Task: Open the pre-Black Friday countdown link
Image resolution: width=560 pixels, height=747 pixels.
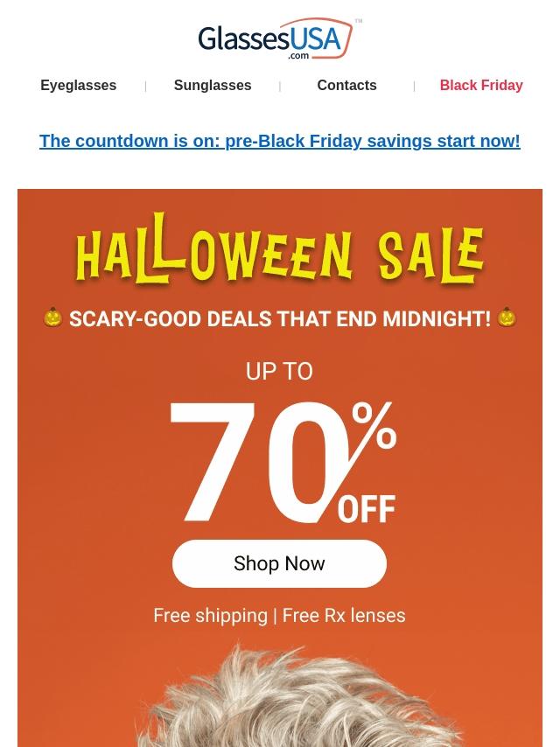Action: tap(280, 141)
